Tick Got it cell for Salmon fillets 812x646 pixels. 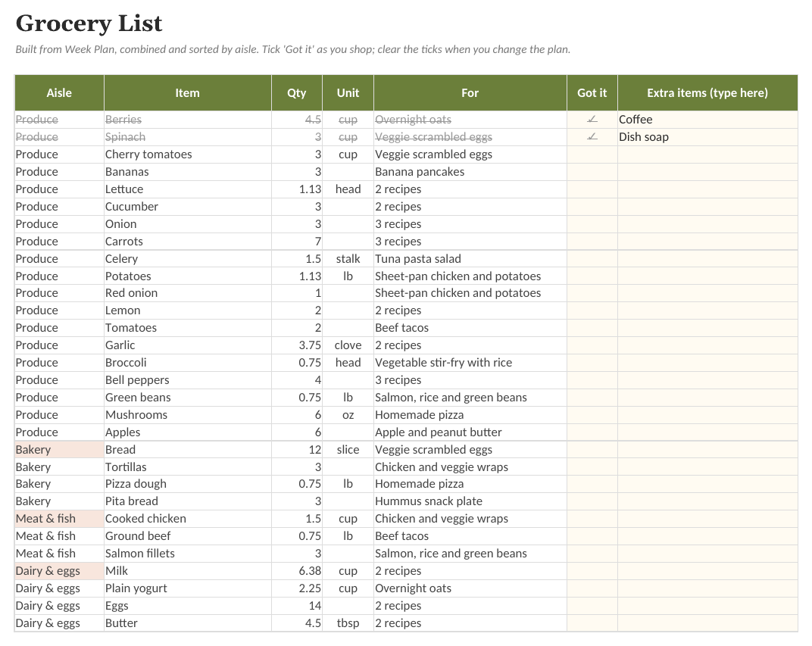point(592,554)
